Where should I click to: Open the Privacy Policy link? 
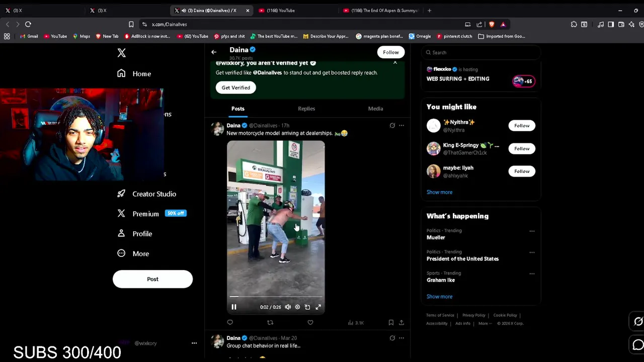click(x=474, y=315)
